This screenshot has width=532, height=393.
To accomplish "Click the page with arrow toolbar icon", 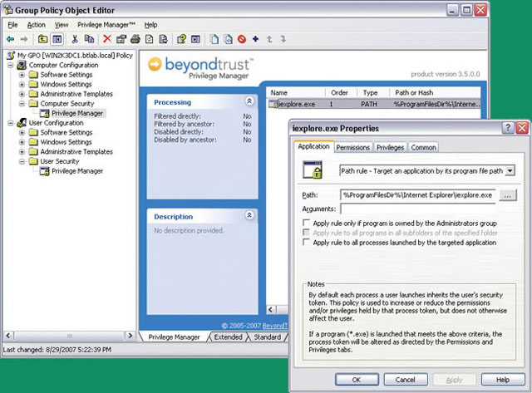I will pos(229,39).
